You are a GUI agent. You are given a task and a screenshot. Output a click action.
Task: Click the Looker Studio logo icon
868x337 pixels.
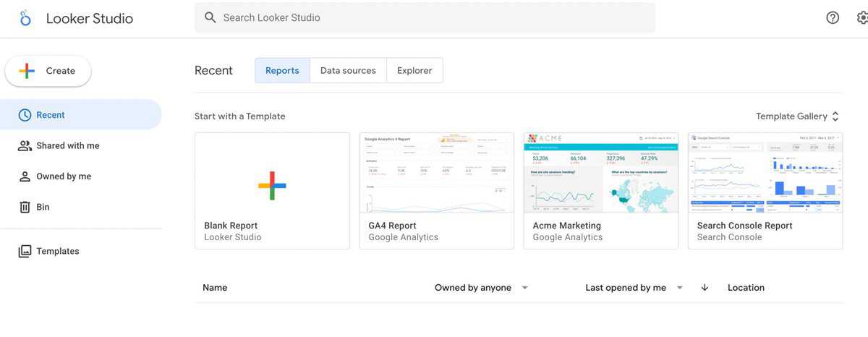[26, 18]
